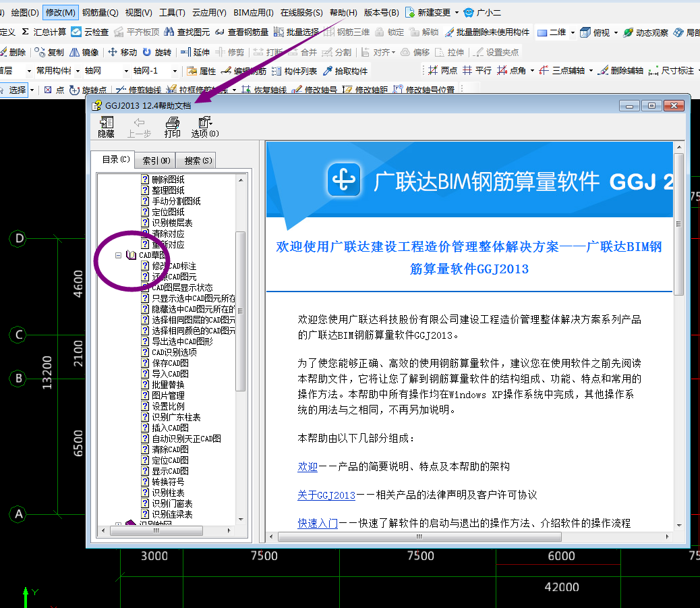Open 二维 view dropdown arrow
Image resolution: width=700 pixels, height=608 pixels.
[573, 32]
